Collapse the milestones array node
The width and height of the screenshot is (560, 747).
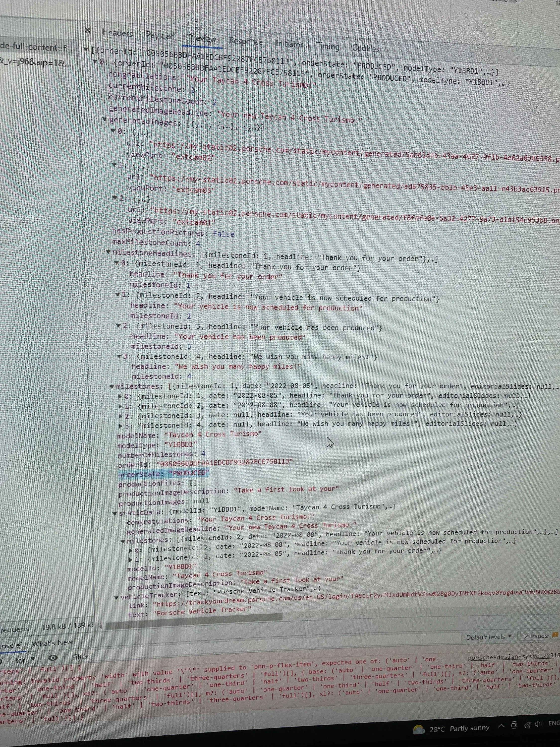(112, 386)
